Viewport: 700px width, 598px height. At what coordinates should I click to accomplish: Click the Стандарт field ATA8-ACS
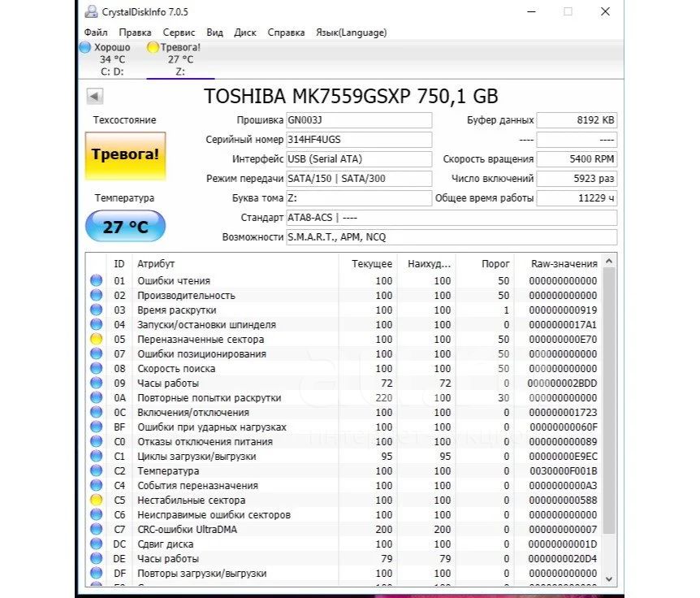click(452, 218)
